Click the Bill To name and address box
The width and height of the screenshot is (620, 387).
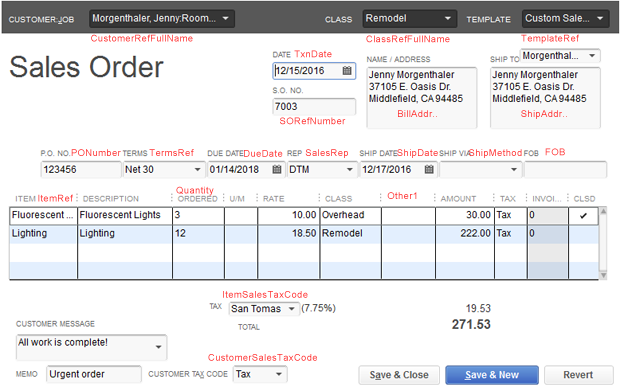click(x=422, y=98)
